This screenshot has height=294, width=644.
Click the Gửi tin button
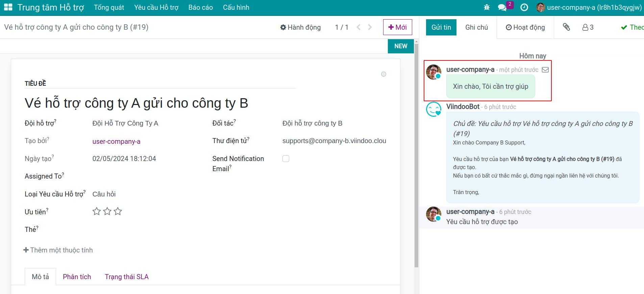[x=441, y=27]
